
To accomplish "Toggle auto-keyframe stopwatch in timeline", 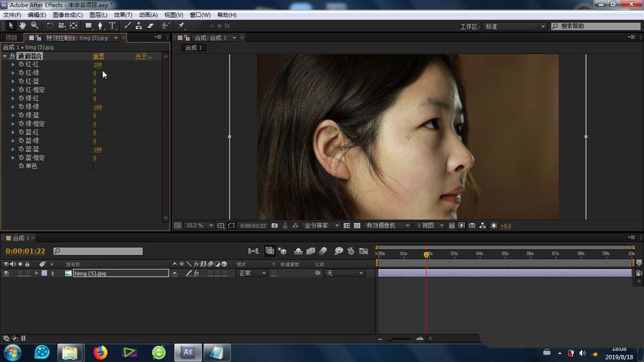I will click(351, 251).
